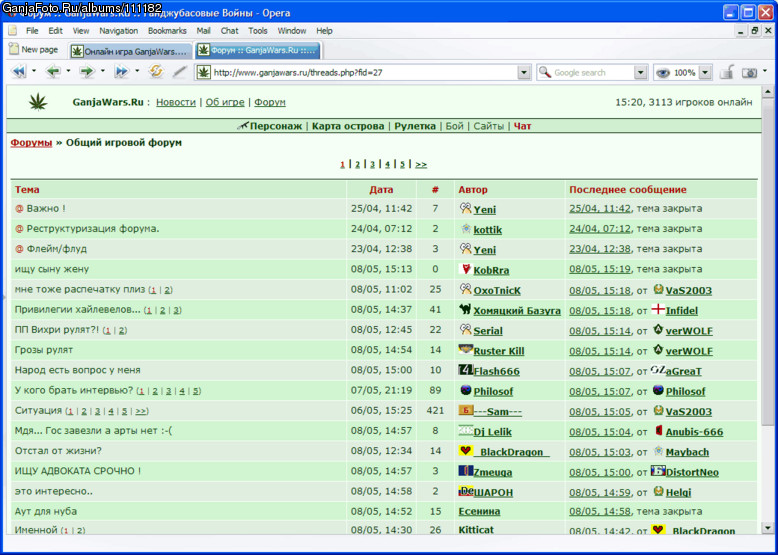Click the magnifier icon in Google search box
Screen dimensions: 778x555
(545, 72)
